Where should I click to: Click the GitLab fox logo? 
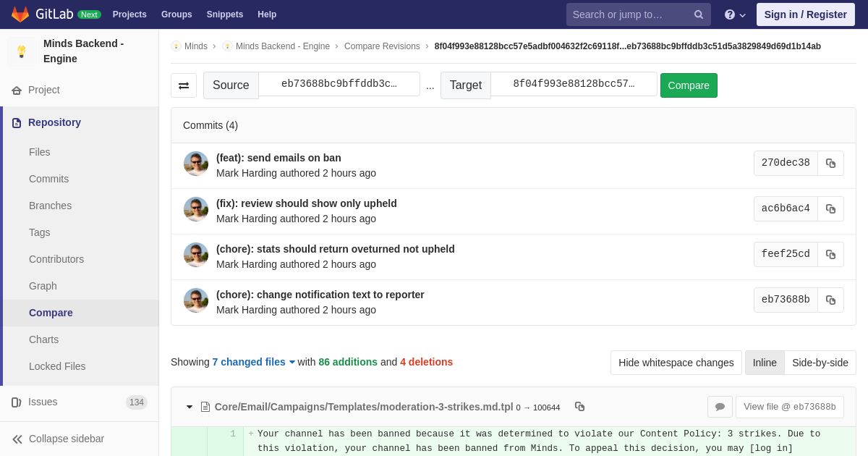click(20, 14)
